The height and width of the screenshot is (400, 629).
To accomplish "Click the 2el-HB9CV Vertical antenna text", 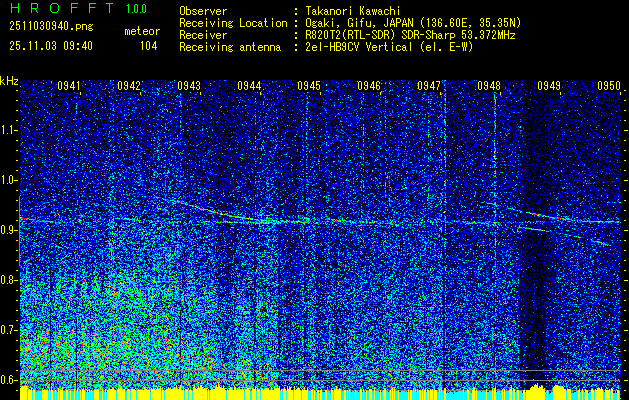I will [x=389, y=47].
